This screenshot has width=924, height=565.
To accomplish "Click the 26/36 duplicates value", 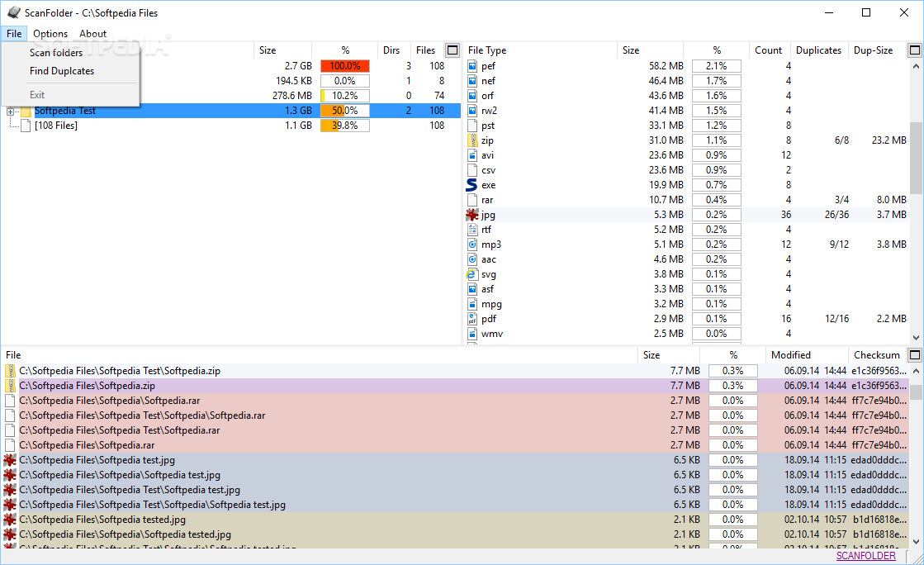I will click(x=836, y=215).
